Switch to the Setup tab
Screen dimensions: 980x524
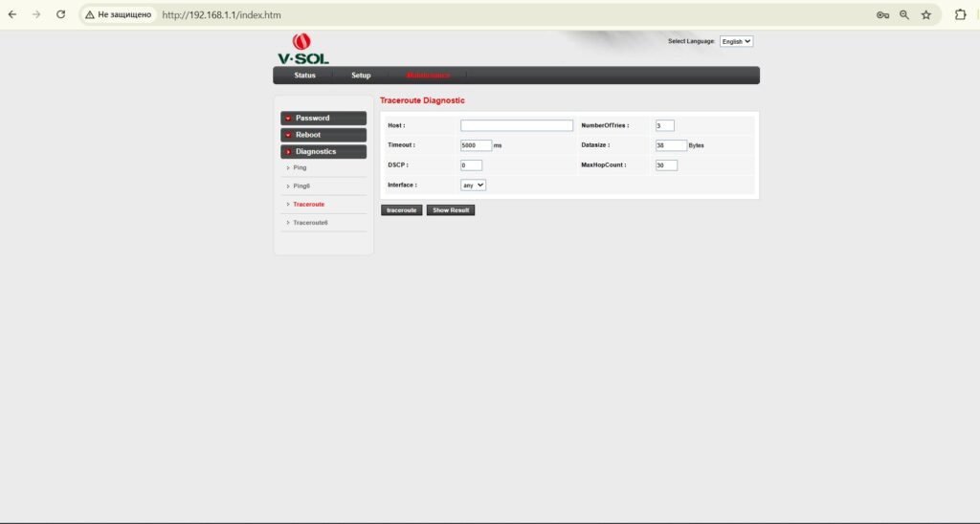point(361,76)
